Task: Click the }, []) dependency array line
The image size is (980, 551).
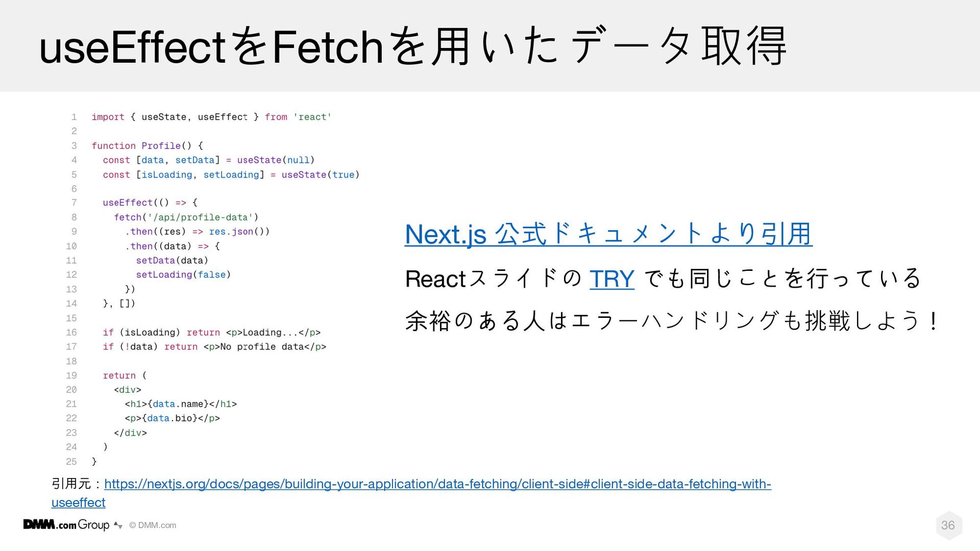Action: point(119,304)
